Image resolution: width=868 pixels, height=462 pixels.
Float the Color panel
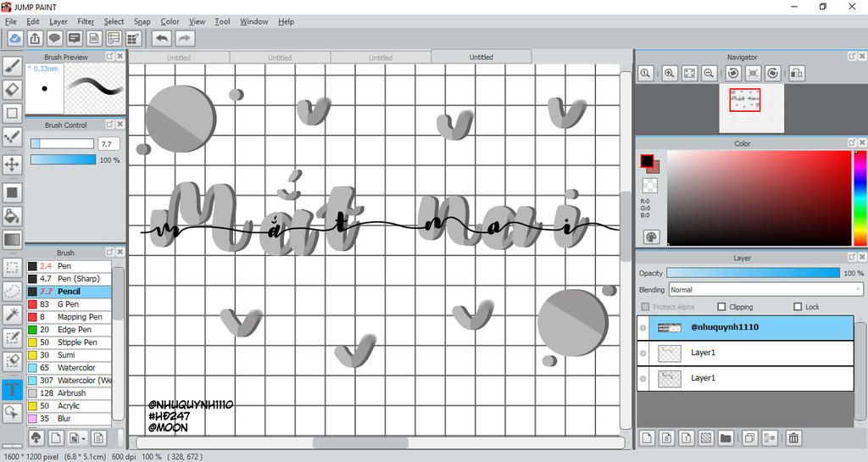click(x=851, y=142)
